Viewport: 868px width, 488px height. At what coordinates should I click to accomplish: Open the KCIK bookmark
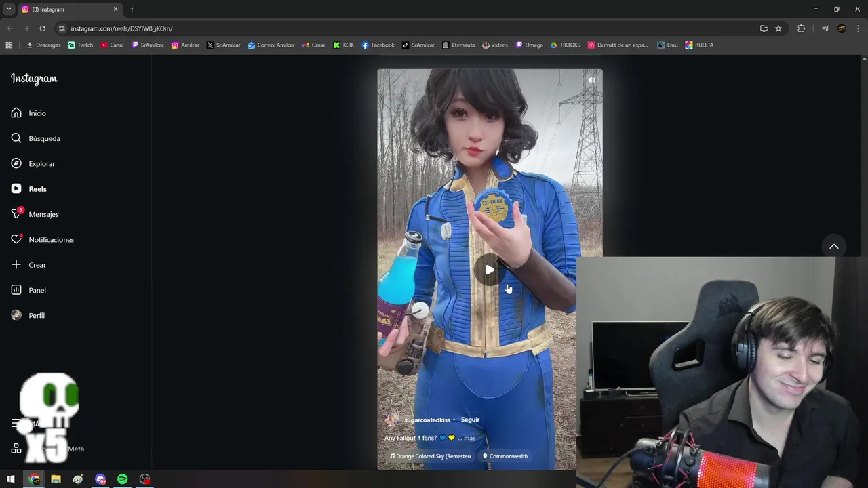[344, 45]
